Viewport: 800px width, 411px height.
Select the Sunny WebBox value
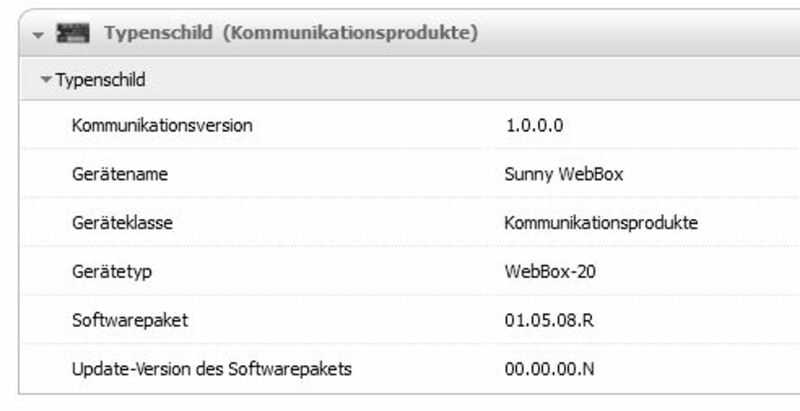point(564,174)
